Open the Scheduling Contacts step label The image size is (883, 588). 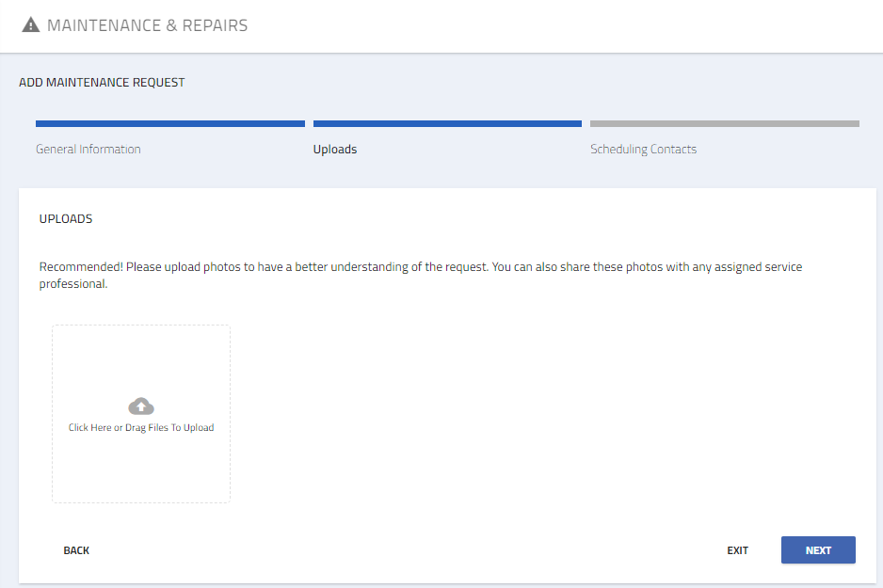coord(644,149)
